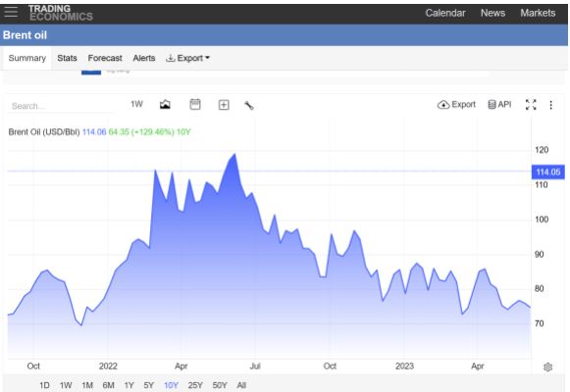Open chart settings gear icon

click(547, 367)
